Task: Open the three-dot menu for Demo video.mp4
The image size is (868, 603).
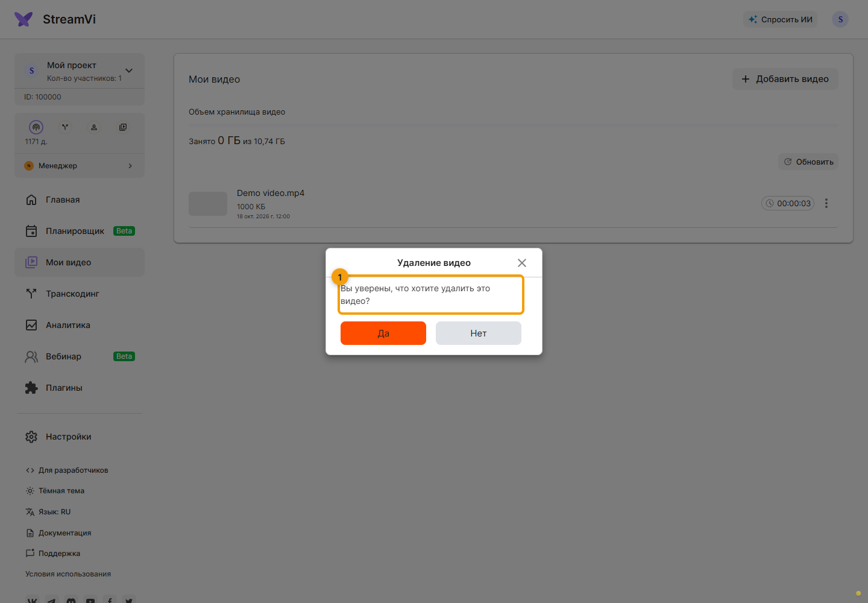Action: click(826, 204)
